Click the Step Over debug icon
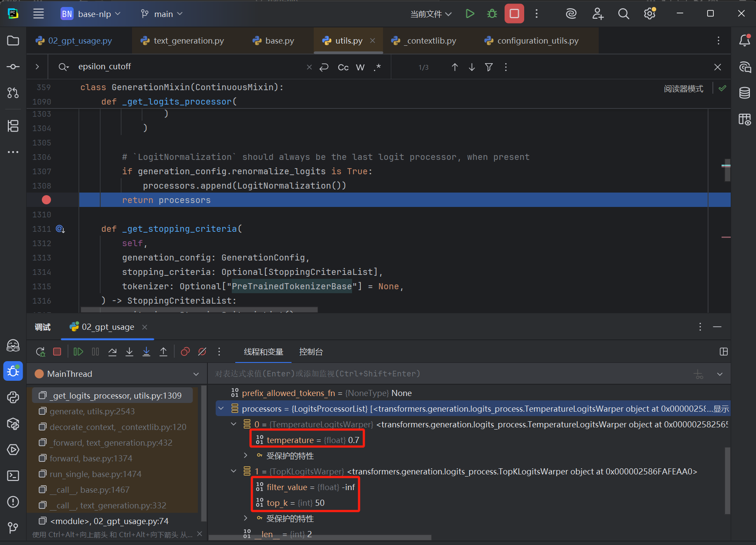The height and width of the screenshot is (545, 756). 112,352
